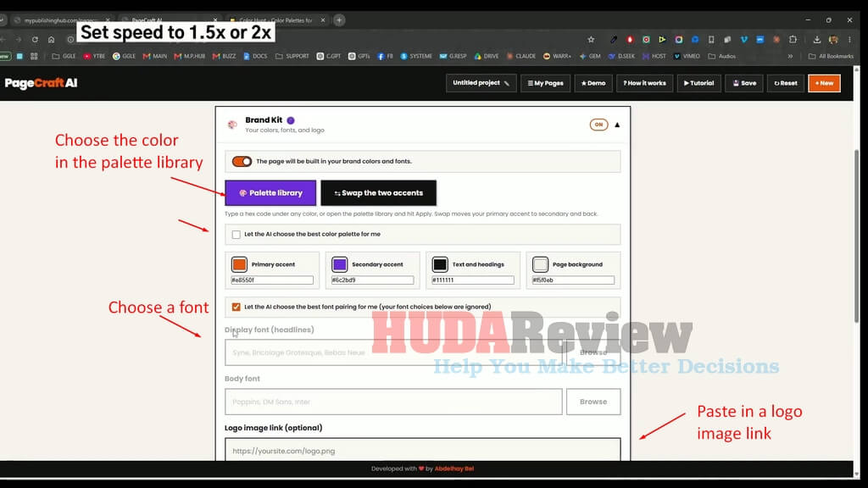Viewport: 868px width, 488px height.
Task: Open the Tutorial
Action: [698, 83]
